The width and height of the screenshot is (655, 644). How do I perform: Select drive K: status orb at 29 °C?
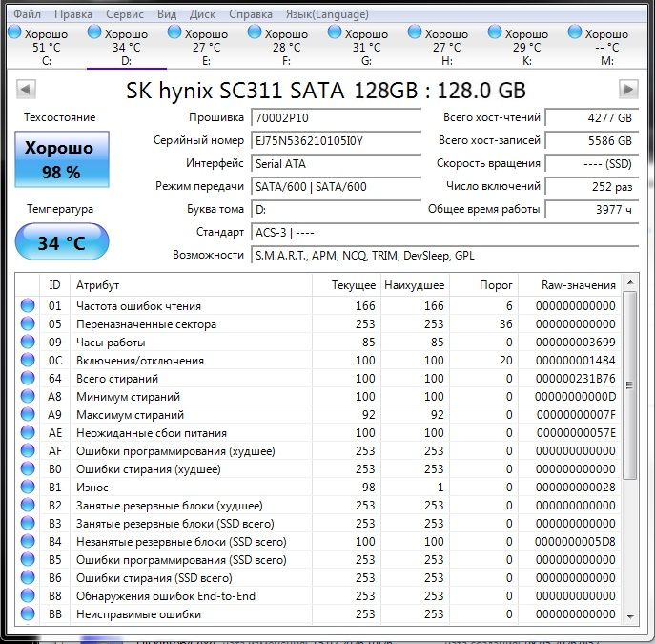[x=495, y=32]
